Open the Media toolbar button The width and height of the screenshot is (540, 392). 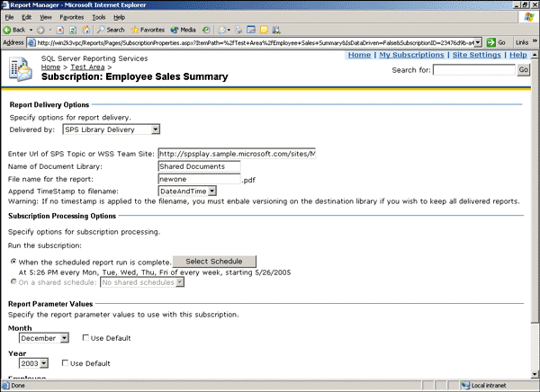pos(184,30)
